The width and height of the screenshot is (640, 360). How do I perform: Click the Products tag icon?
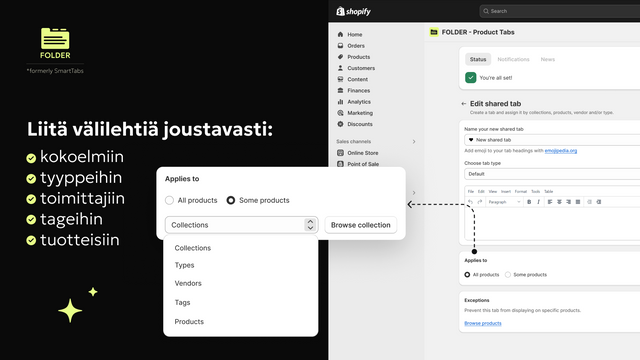coord(340,57)
